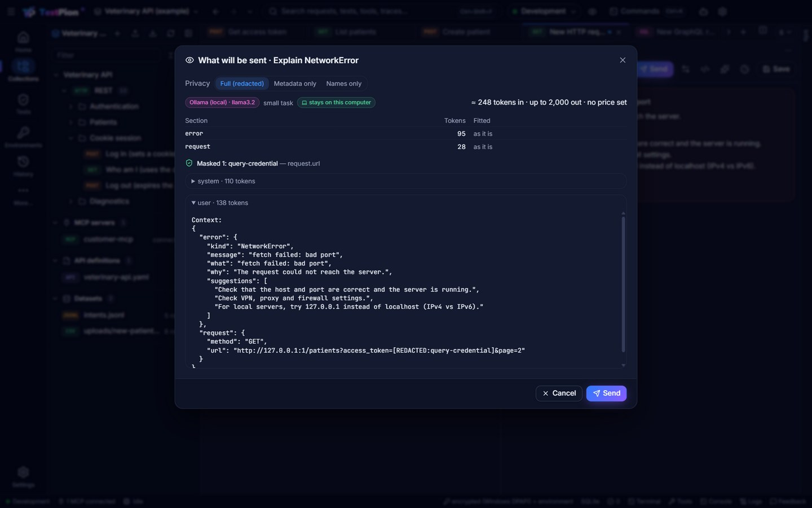Click the green shield icon by 'Masked 1'
Viewport: 812px width, 508px height.
click(x=189, y=163)
